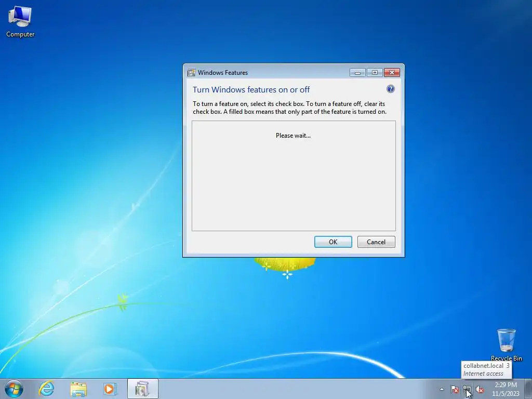The image size is (532, 399).
Task: Open the muted volume tray icon
Action: coord(480,389)
